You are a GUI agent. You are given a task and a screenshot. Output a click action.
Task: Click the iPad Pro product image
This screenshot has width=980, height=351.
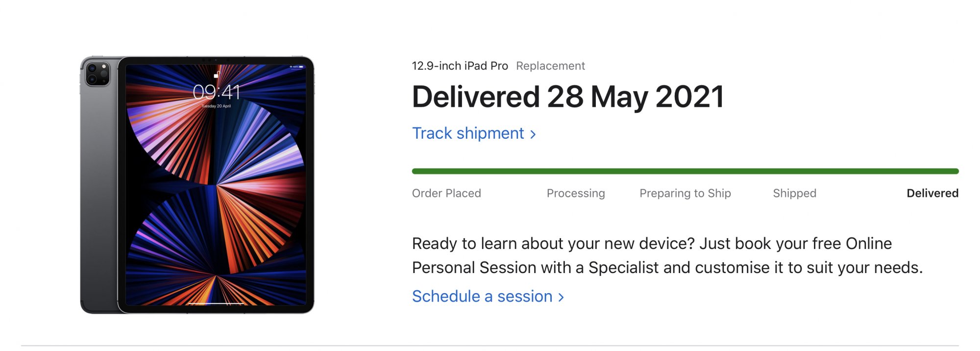point(197,196)
